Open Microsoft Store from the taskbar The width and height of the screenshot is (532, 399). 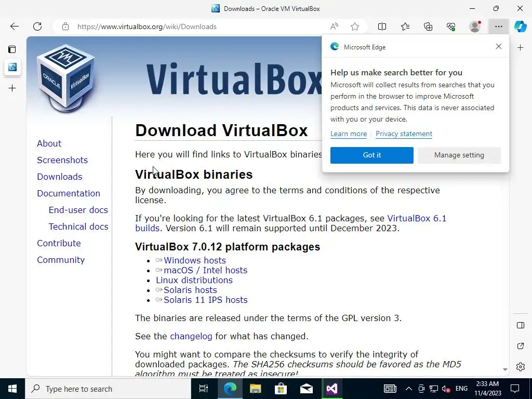pos(281,389)
